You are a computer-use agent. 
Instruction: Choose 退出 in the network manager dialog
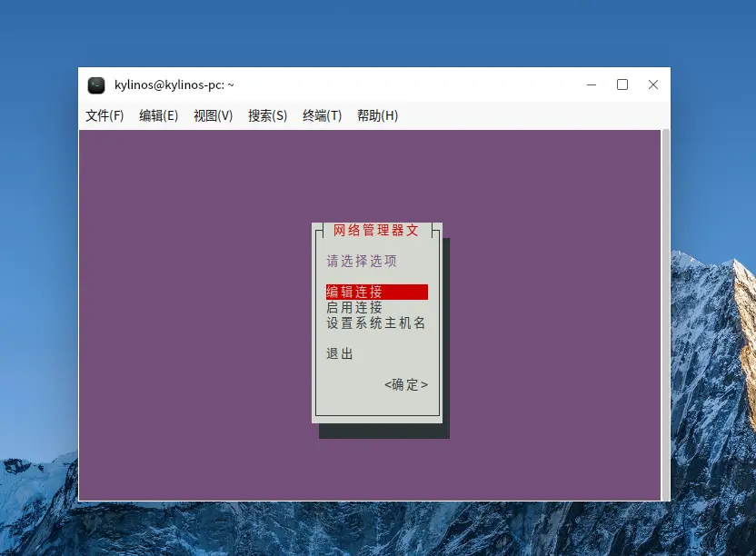click(340, 353)
